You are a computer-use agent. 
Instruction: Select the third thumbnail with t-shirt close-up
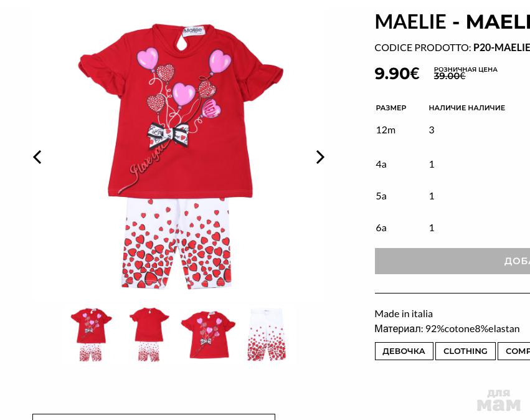coord(208,335)
